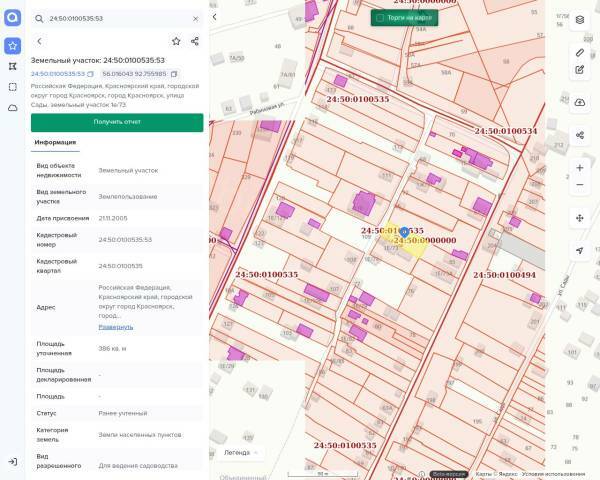Click the 'Получить отчет' button
Viewport: 600px width, 480px height.
pos(117,122)
